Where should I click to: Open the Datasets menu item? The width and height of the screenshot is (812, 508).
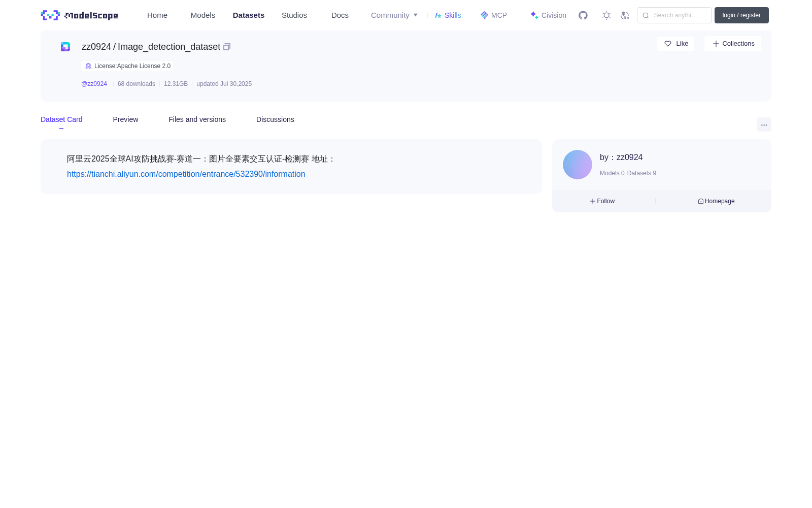(x=249, y=15)
